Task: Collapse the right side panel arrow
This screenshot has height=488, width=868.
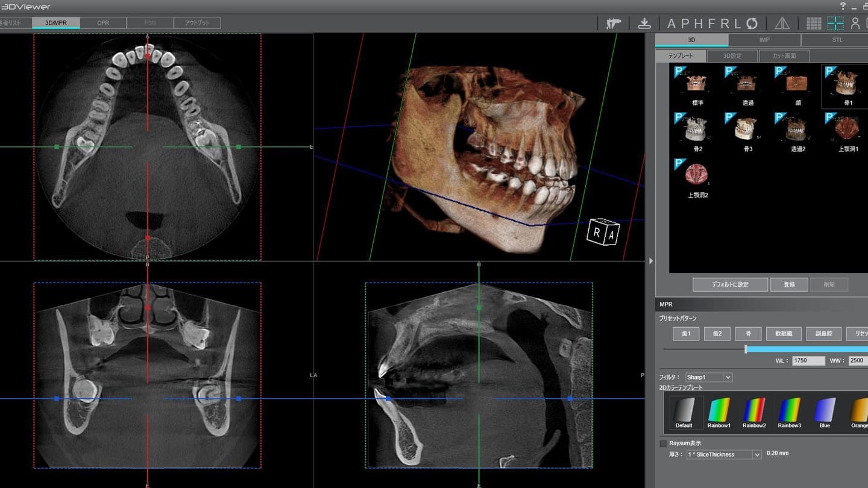Action: point(650,261)
